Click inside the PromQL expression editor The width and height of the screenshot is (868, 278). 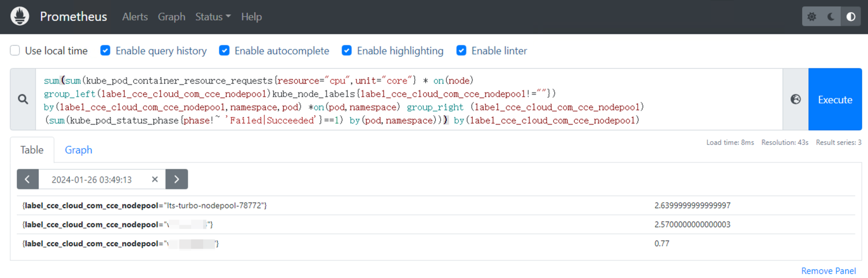click(x=405, y=100)
